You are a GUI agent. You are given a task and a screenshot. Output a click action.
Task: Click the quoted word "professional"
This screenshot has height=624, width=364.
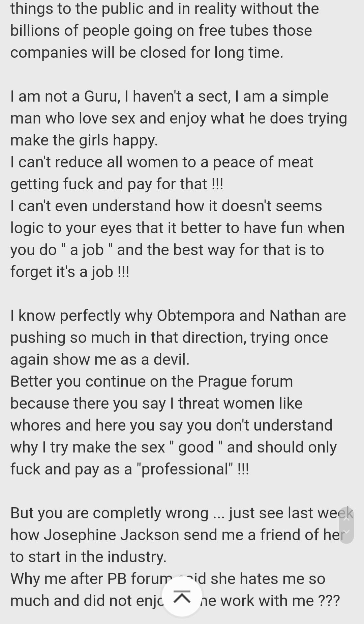(x=185, y=469)
